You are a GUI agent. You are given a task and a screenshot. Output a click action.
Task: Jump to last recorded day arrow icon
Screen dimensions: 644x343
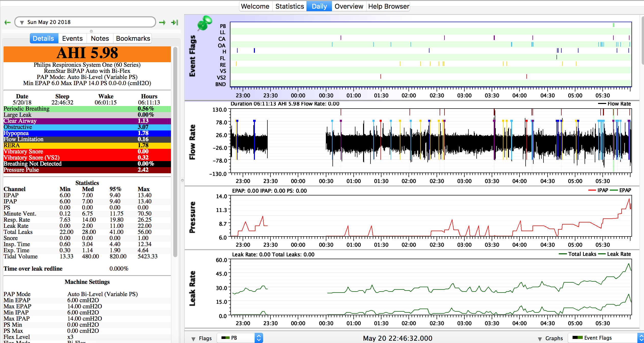click(175, 22)
